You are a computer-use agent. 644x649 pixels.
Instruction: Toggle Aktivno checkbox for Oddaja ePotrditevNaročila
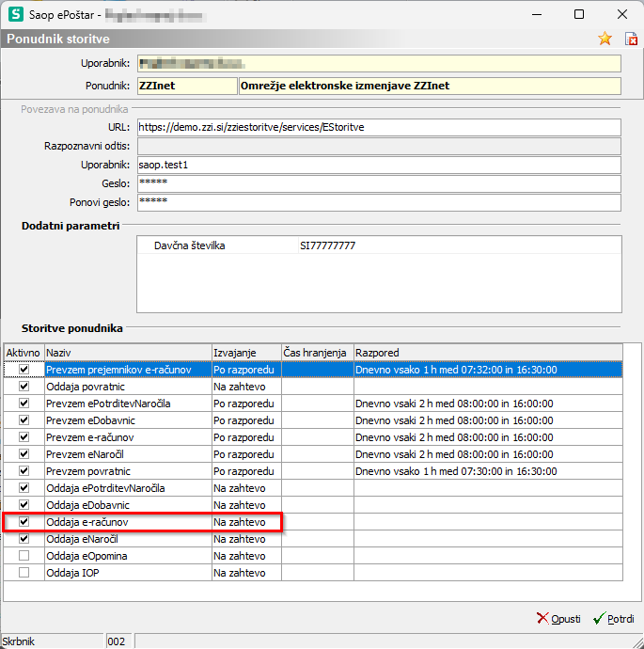(24, 488)
